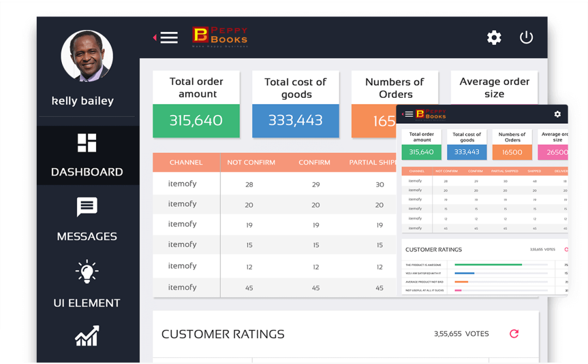Click CHANNEL column header in main table
This screenshot has height=364, width=588.
(186, 163)
